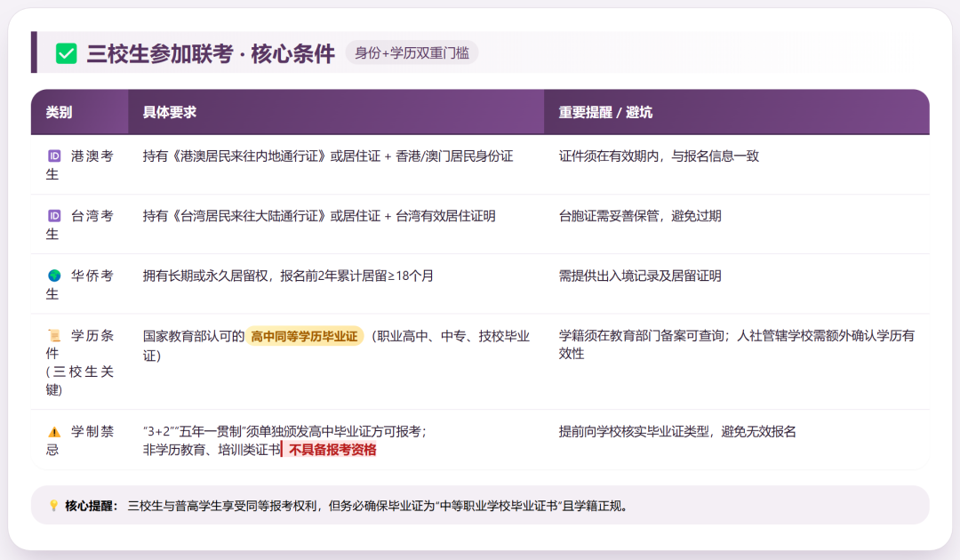Click the green checkmark icon in title

click(67, 53)
